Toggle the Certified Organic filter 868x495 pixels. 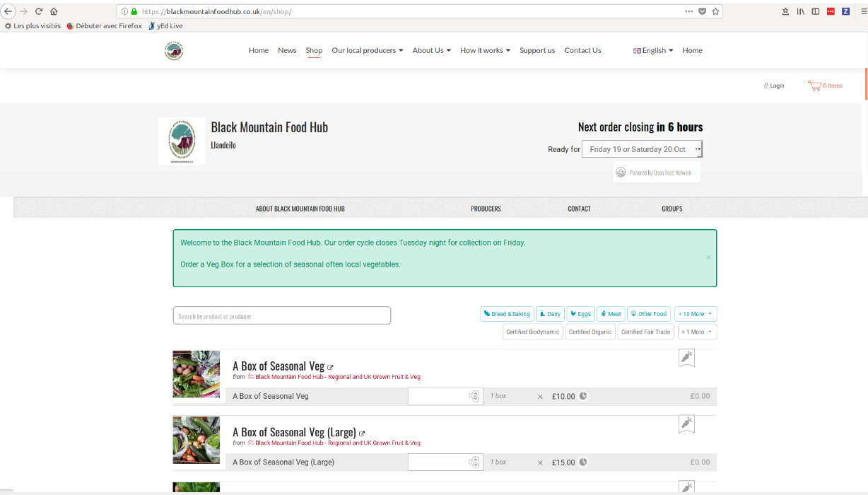[590, 332]
